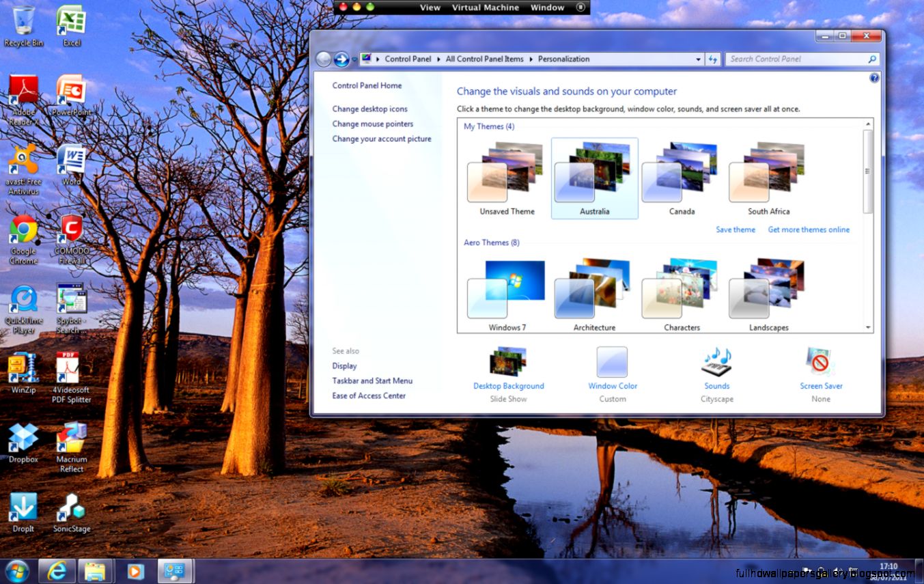Open the Virtual Machine menu
The height and width of the screenshot is (584, 924).
(x=486, y=8)
